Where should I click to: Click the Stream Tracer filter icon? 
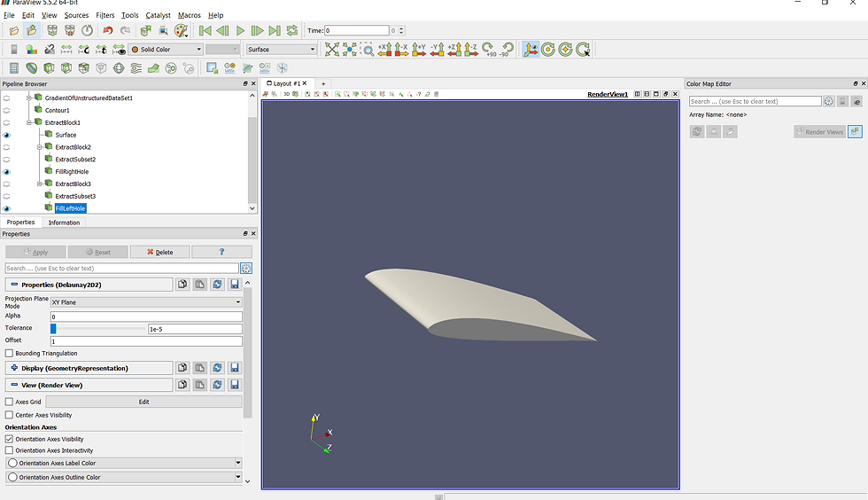[136, 67]
